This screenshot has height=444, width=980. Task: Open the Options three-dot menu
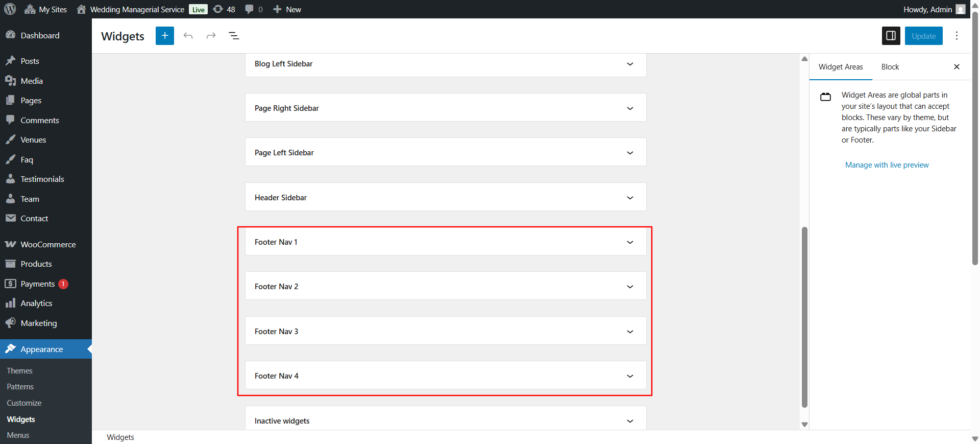pos(957,36)
